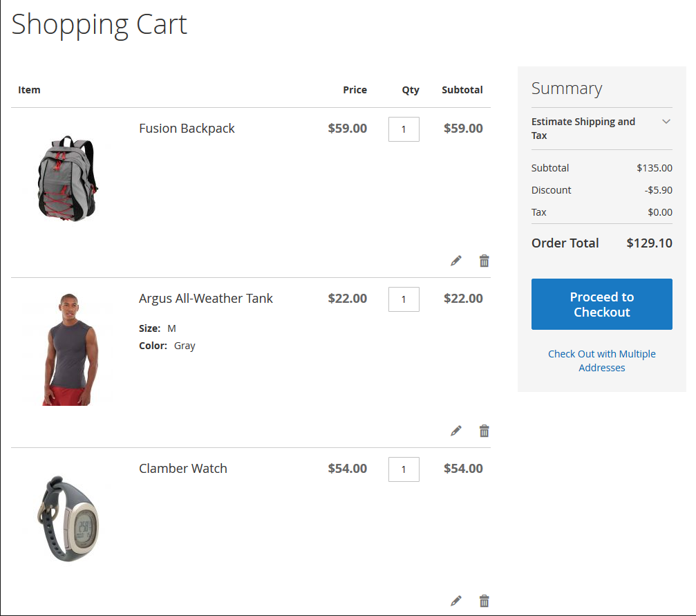696x616 pixels.
Task: Click the Clamber Watch product image
Action: pyautogui.click(x=67, y=519)
